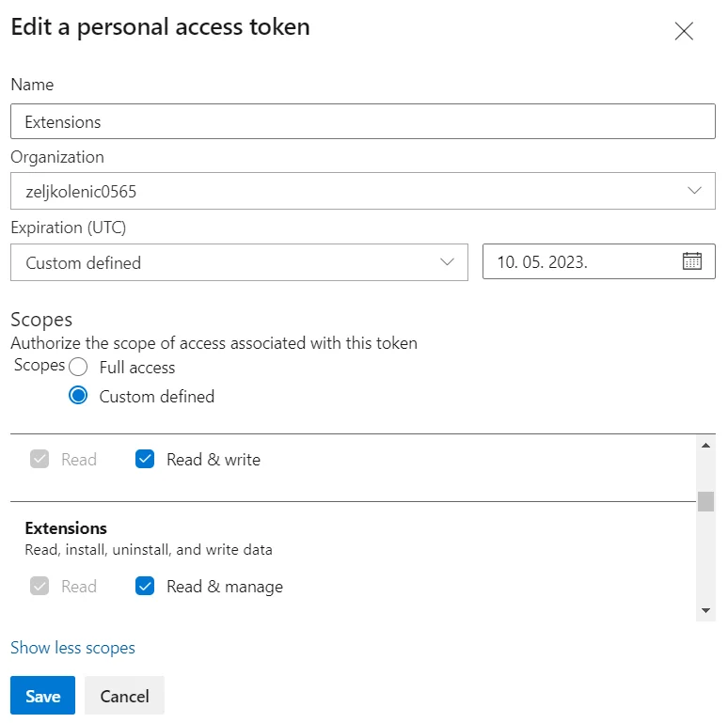Select the Full access radio button

[78, 368]
